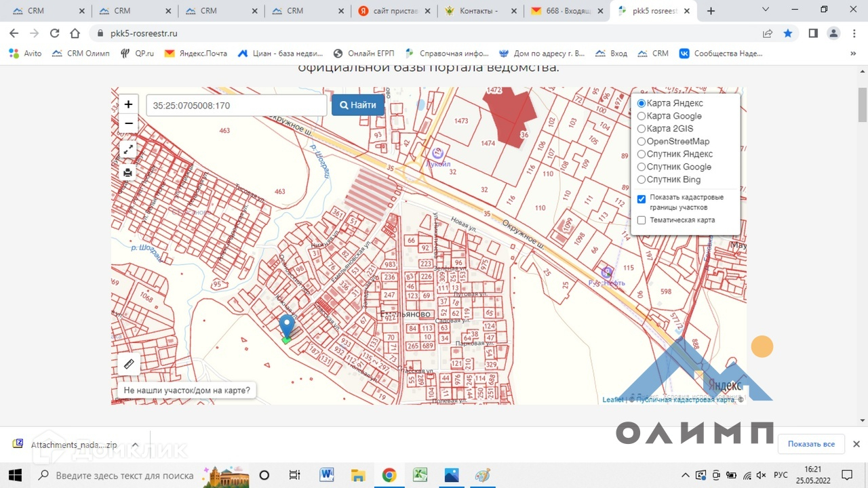
Task: Reload the current browser page
Action: pos(55,33)
